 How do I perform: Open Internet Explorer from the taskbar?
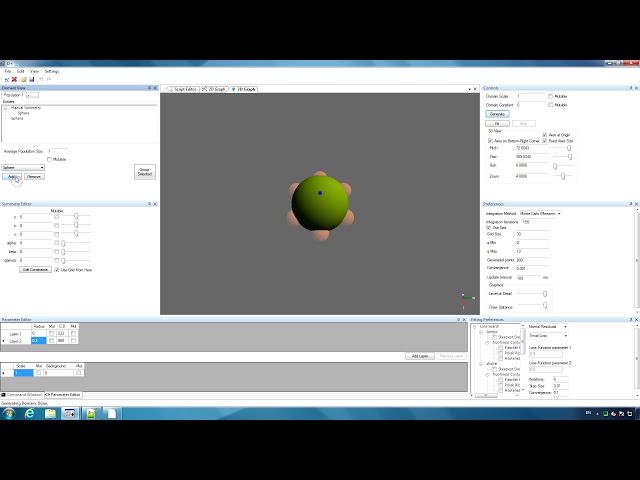coord(29,413)
